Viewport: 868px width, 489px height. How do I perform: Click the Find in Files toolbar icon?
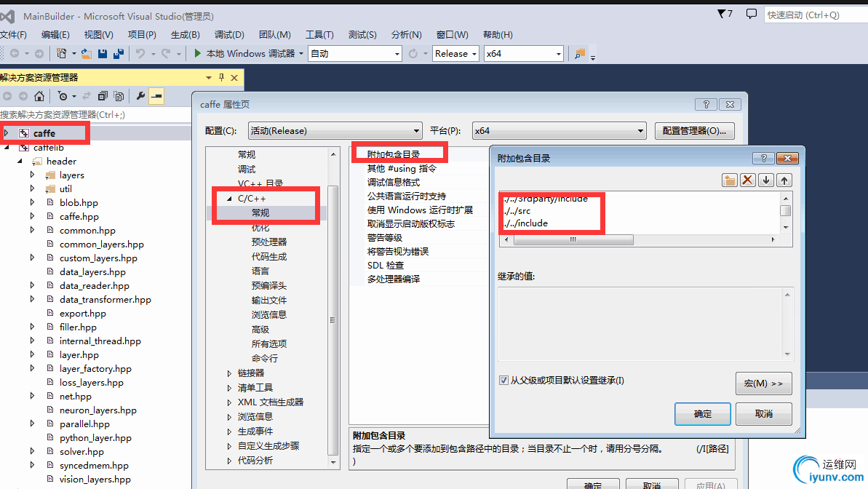580,54
